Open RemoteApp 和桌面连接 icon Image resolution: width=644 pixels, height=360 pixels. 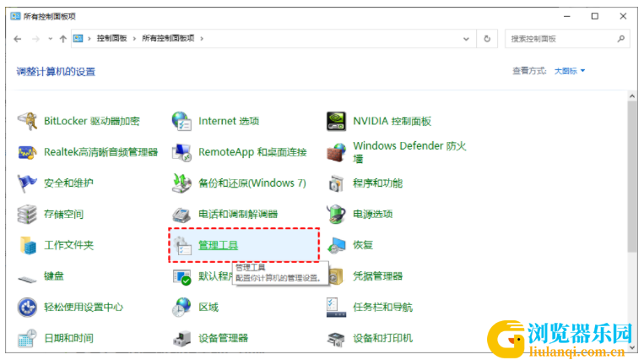(181, 152)
